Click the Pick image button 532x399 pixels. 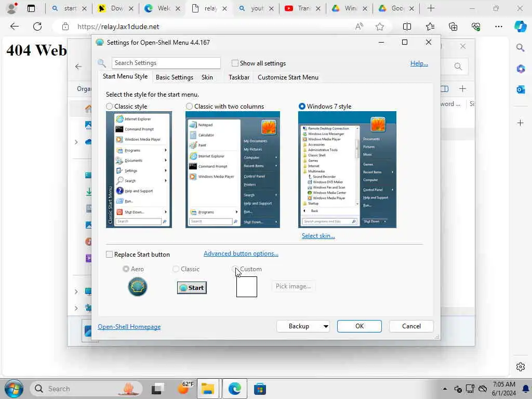(x=293, y=286)
